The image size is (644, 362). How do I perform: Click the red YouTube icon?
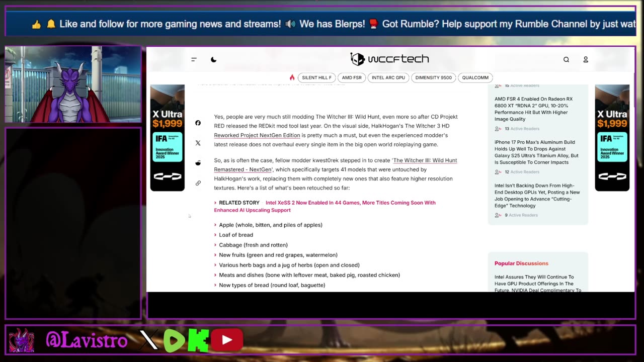tap(227, 340)
